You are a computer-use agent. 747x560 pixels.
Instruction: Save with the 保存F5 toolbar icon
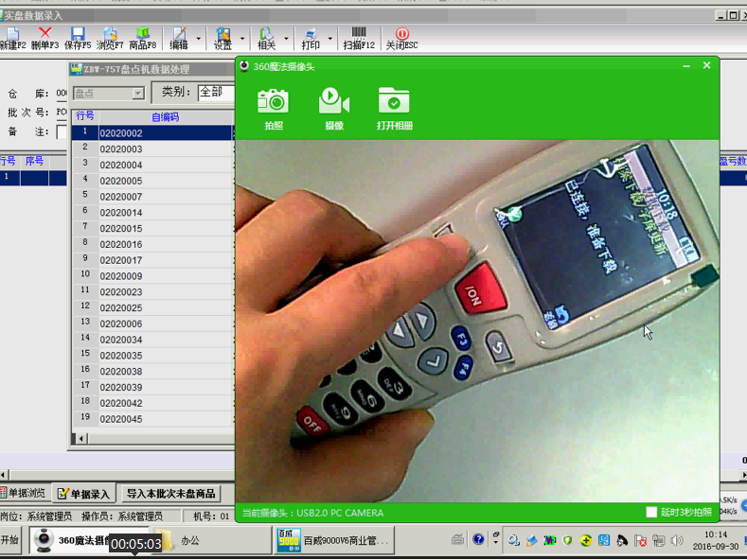click(78, 38)
